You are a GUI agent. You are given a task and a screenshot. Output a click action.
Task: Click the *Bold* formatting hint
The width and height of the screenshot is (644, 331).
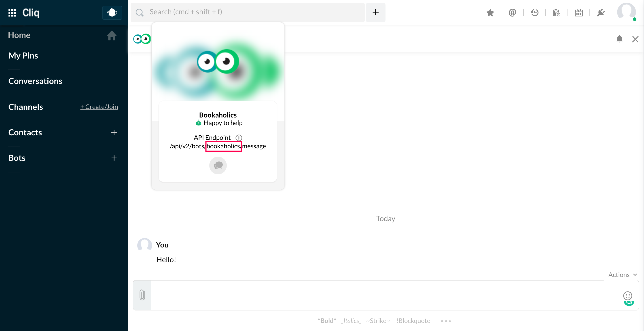tap(327, 321)
